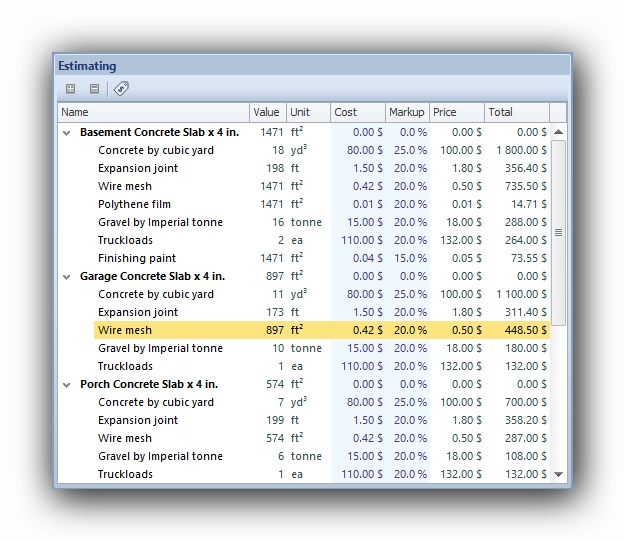The image size is (625, 541).
Task: Select the Truckloads row under Porch slab
Action: [x=304, y=474]
